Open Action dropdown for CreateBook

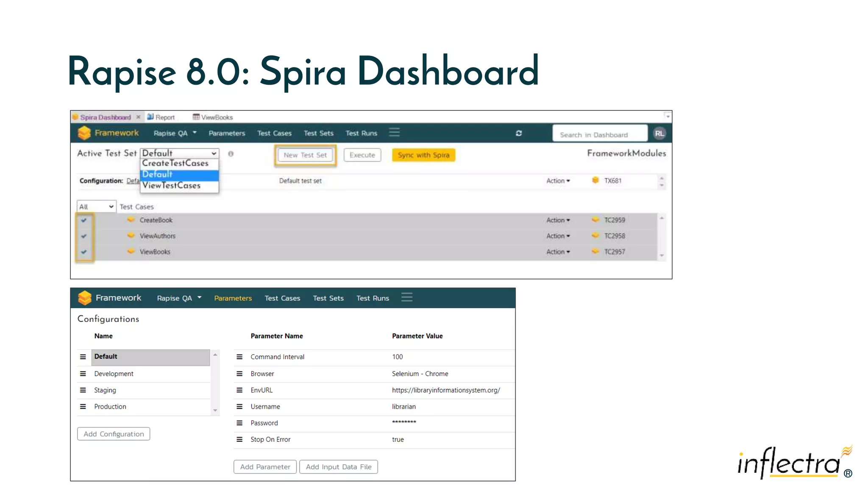click(558, 220)
